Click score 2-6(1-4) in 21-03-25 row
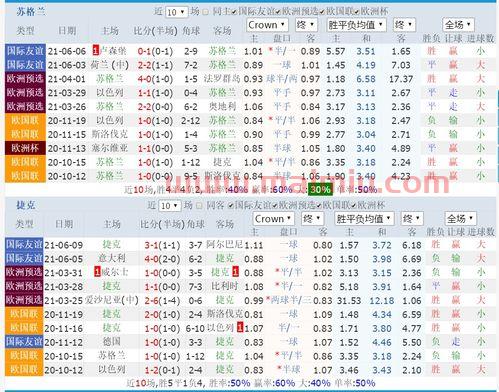Viewport: 499px width, 392px height. [x=162, y=300]
